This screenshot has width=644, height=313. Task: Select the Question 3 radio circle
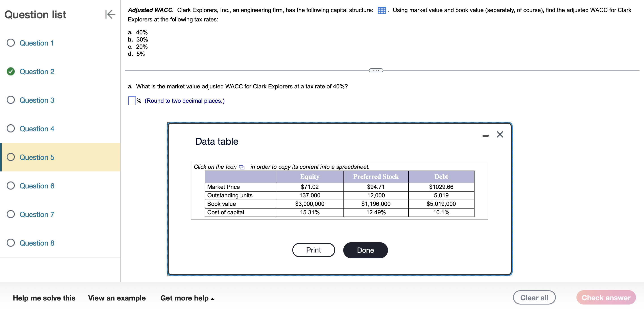tap(11, 100)
